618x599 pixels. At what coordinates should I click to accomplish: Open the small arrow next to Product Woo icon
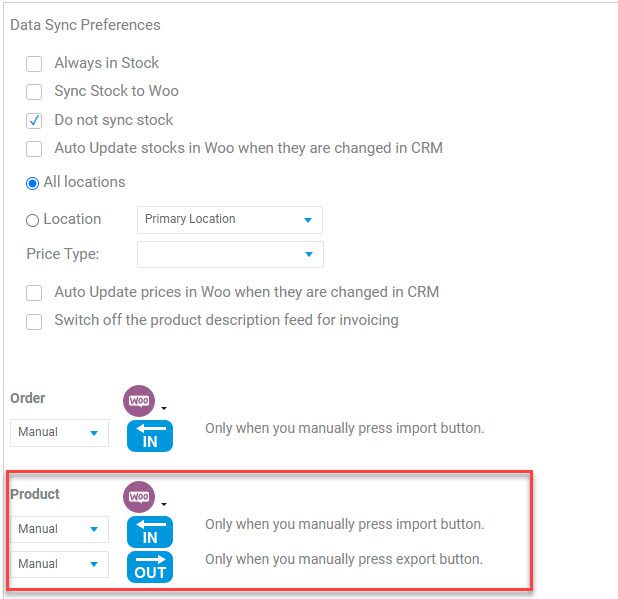point(164,504)
